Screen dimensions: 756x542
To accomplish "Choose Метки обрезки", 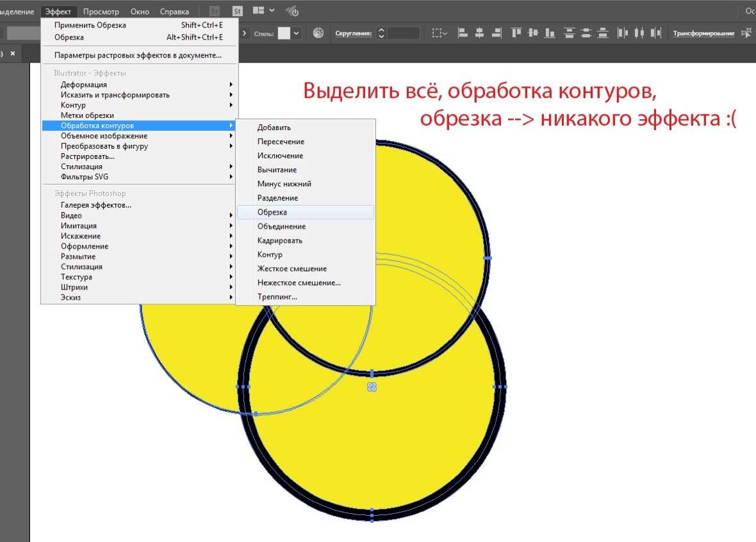I will click(139, 115).
